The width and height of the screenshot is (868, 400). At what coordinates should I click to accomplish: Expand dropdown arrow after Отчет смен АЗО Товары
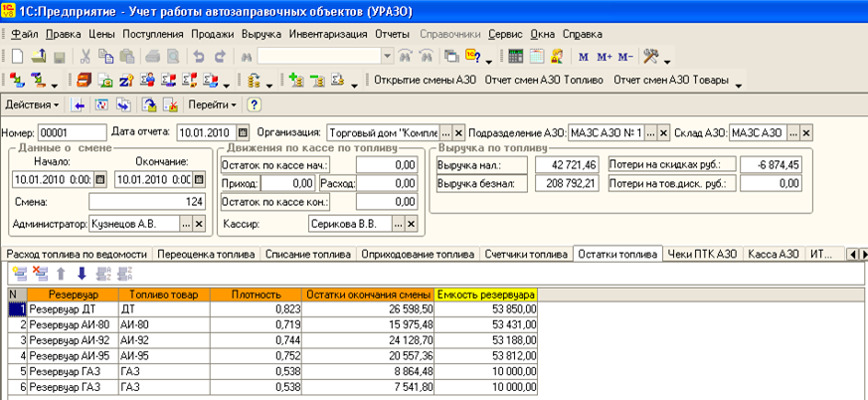click(x=739, y=85)
